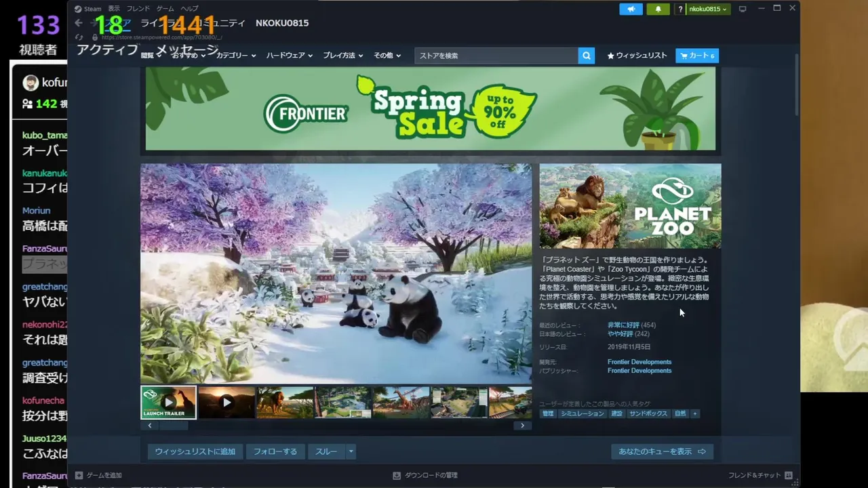This screenshot has height=488, width=868.
Task: Open the nkoku0815 account dropdown
Action: tap(708, 9)
